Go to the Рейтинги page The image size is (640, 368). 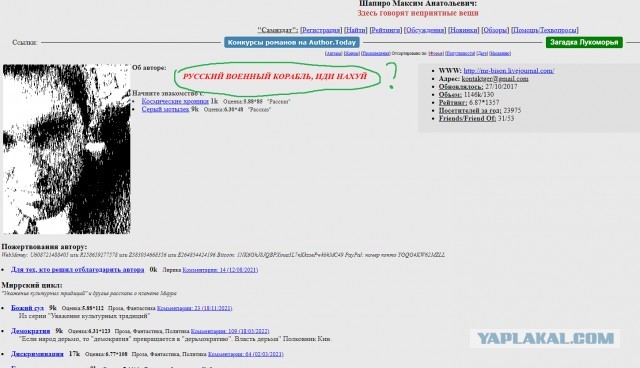[386, 30]
